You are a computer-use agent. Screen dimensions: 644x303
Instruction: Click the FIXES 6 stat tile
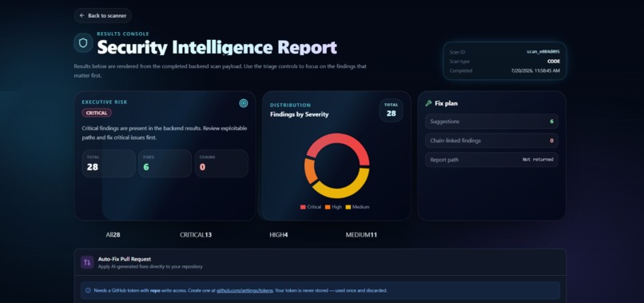[165, 163]
